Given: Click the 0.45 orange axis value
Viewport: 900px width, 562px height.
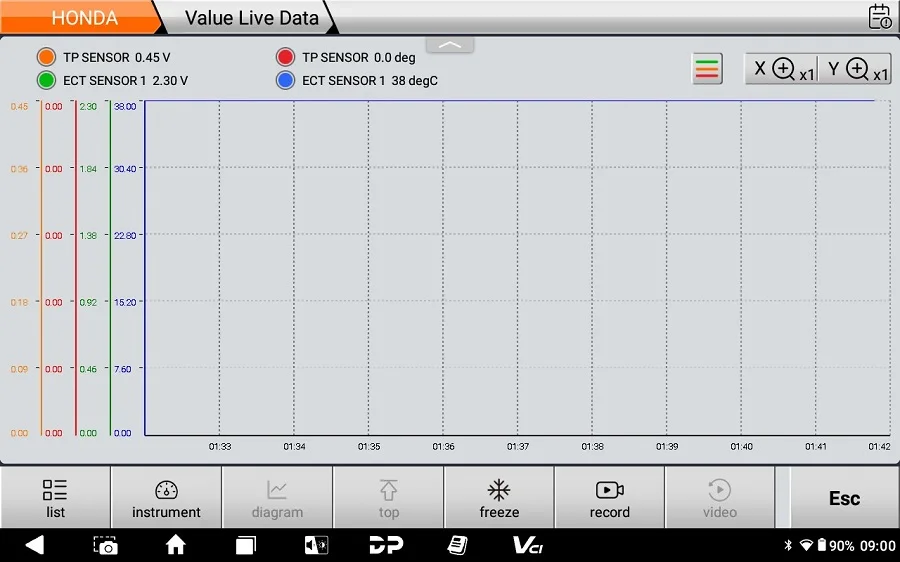Looking at the screenshot, I should 19,106.
